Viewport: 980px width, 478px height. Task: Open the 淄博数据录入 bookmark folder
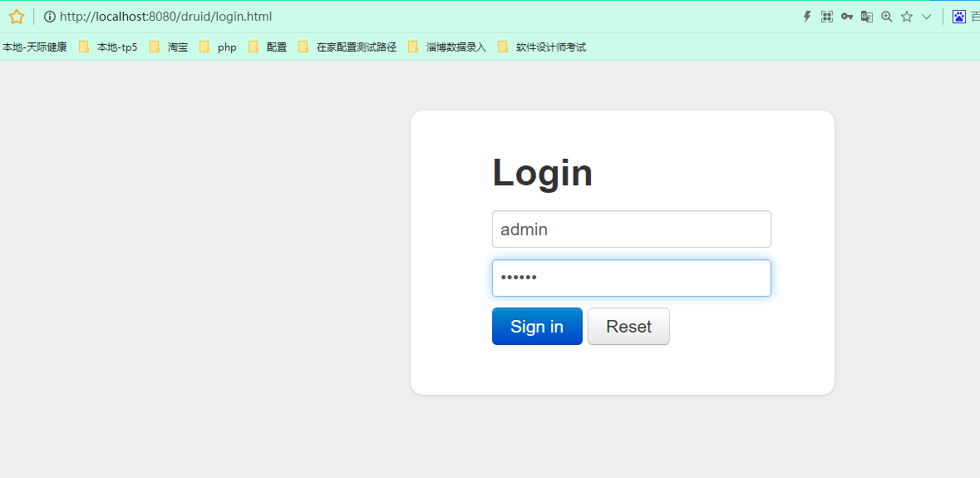click(x=447, y=47)
